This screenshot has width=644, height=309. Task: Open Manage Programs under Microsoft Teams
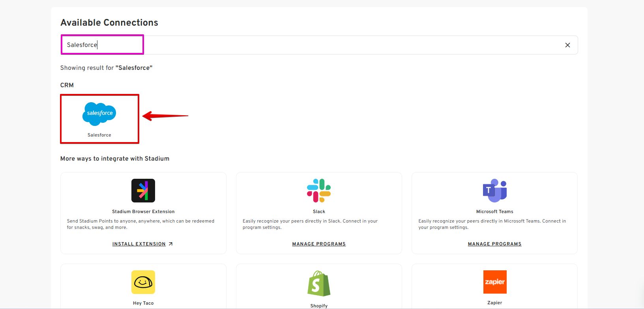(495, 244)
